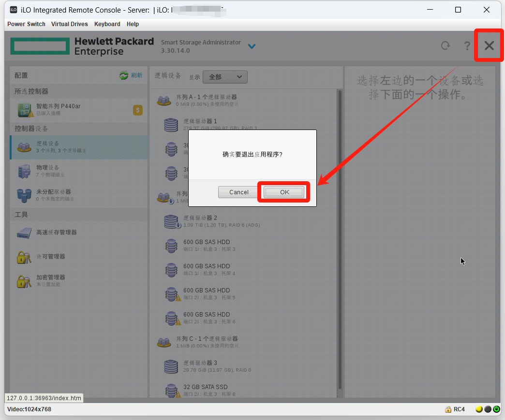Expand the Smart Storage Administrator dropdown chevron
The width and height of the screenshot is (505, 420).
pos(252,46)
